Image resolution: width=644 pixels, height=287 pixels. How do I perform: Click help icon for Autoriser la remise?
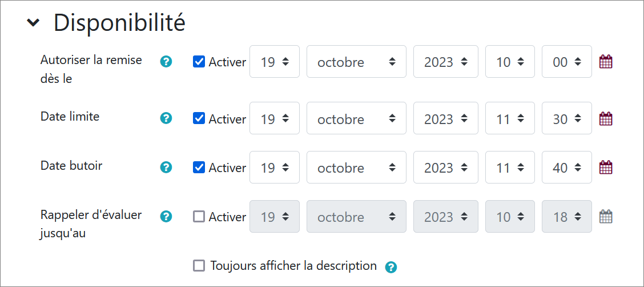tap(166, 61)
